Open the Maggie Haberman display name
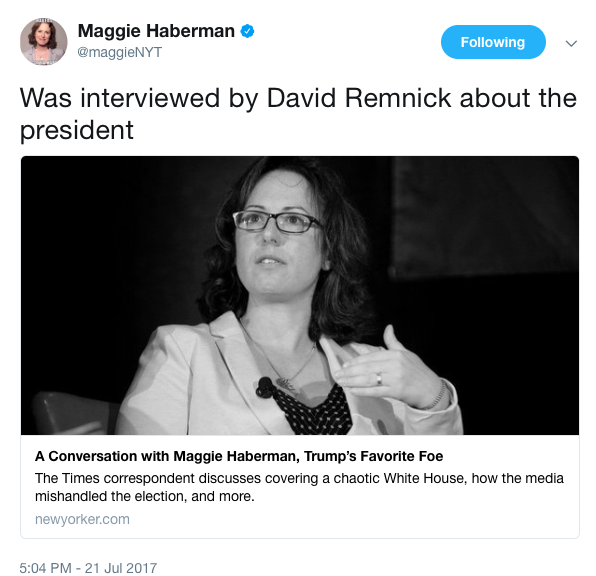Viewport: 596px width, 576px height. (156, 31)
